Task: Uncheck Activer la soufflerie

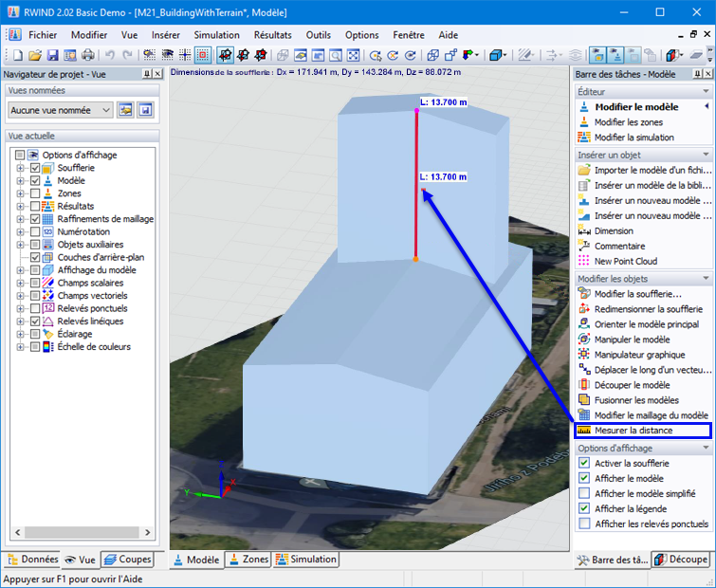Action: (584, 463)
